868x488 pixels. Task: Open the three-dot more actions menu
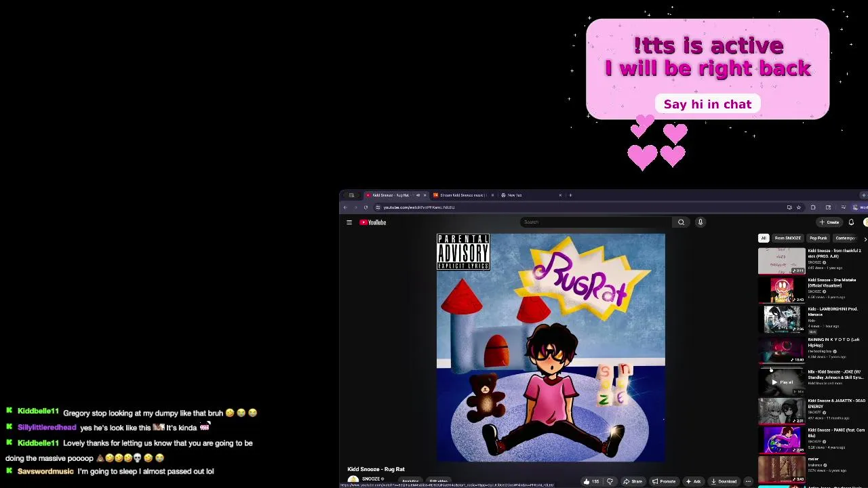click(x=748, y=481)
